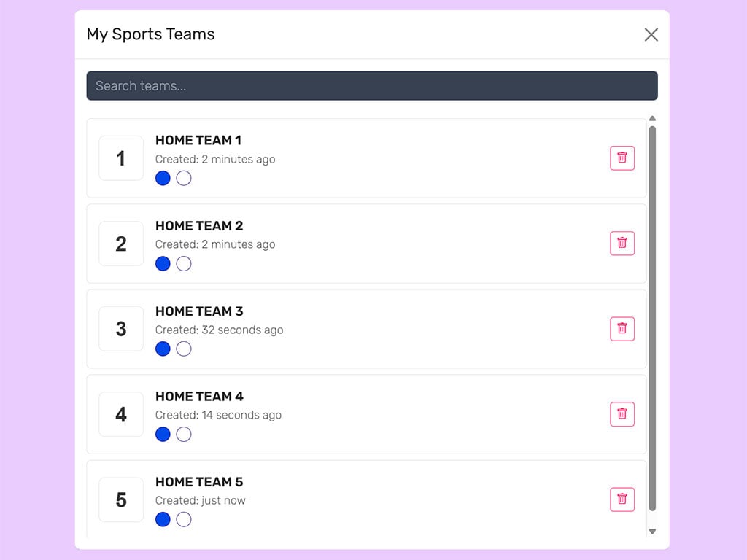The image size is (747, 560).
Task: Remove HOME TEAM 5 with its trash icon
Action: [x=622, y=499]
